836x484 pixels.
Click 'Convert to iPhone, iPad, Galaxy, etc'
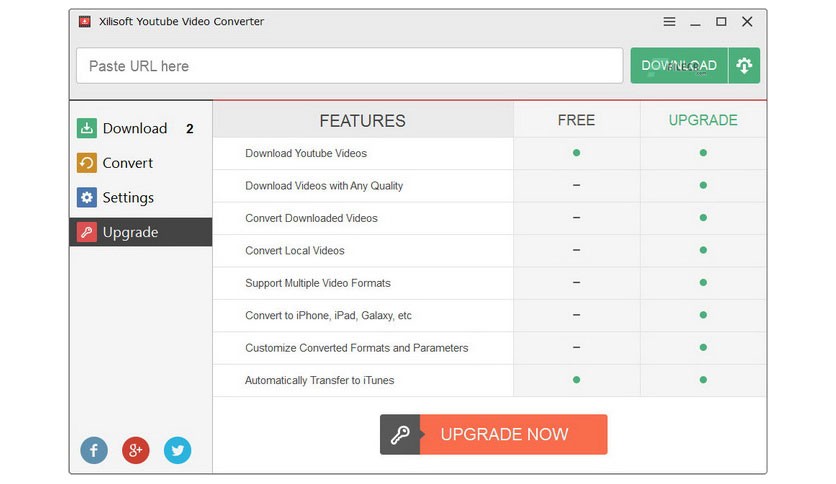tap(328, 316)
